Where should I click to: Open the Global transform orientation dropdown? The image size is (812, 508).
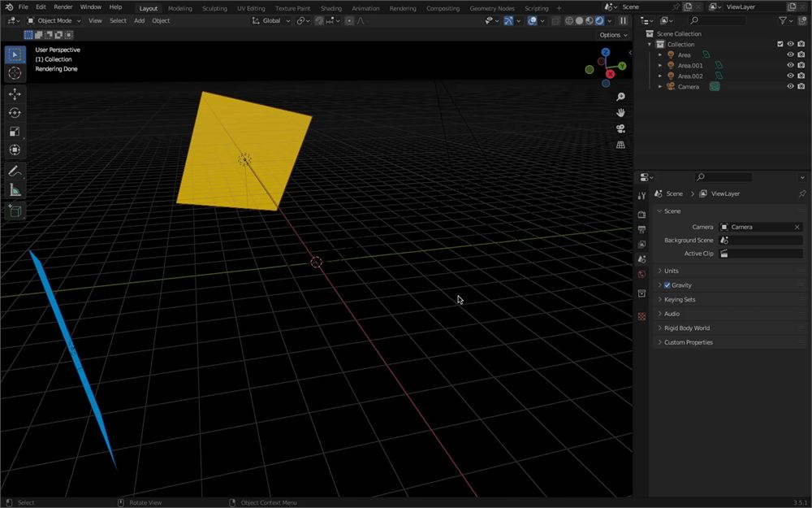click(271, 21)
